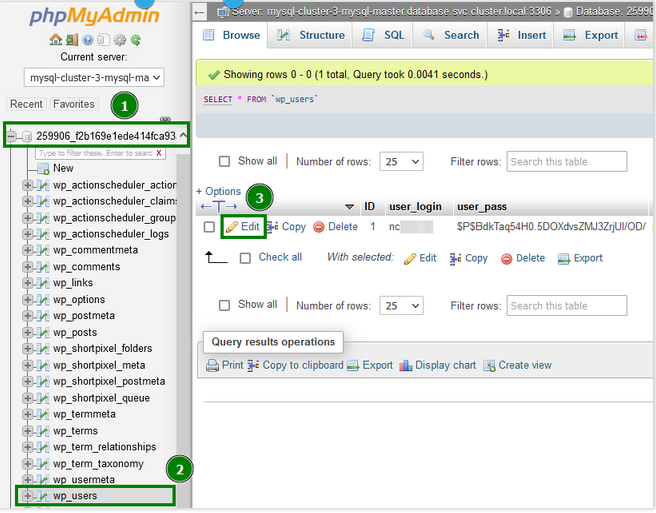The height and width of the screenshot is (513, 656).
Task: Open the top Number of rows dropdown
Action: pos(402,161)
